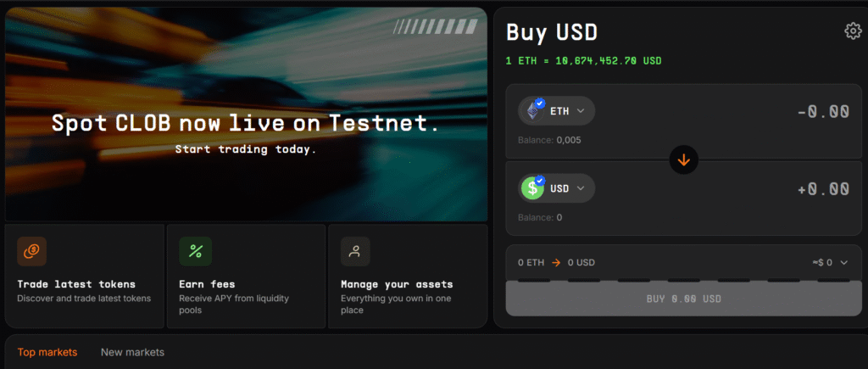This screenshot has width=868, height=369.
Task: Click the 1 ETH exchange rate text
Action: [x=584, y=61]
